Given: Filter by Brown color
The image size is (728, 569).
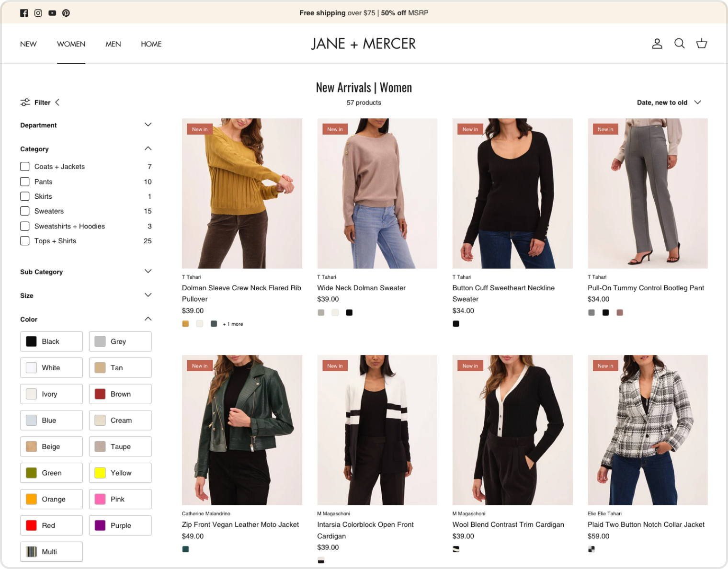Looking at the screenshot, I should (x=120, y=394).
